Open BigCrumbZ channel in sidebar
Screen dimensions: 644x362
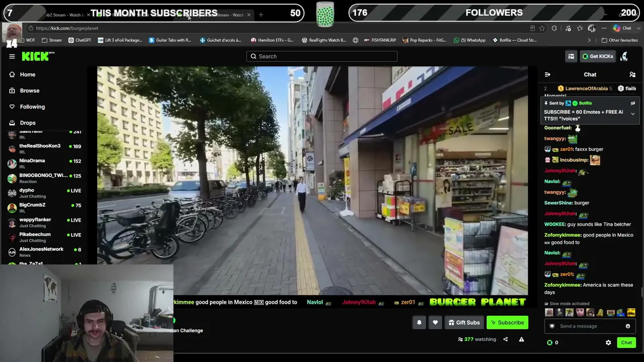45,208
